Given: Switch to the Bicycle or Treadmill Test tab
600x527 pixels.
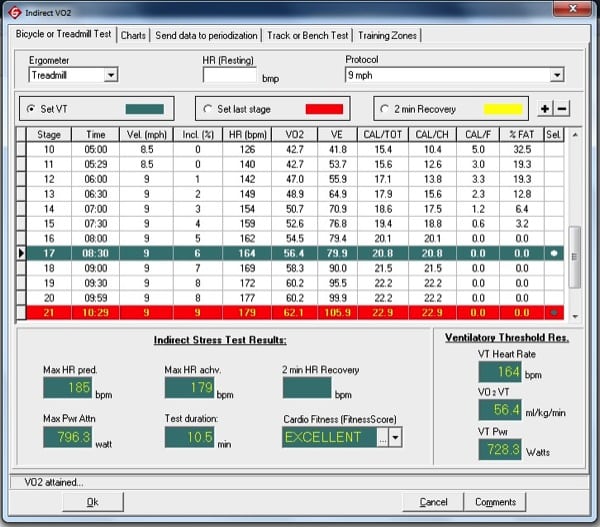Looking at the screenshot, I should (63, 34).
